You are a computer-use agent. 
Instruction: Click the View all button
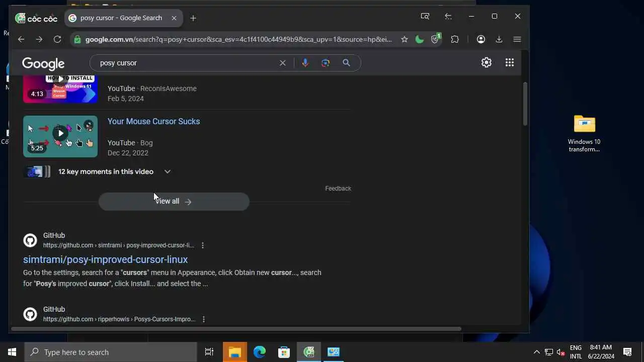click(x=174, y=201)
